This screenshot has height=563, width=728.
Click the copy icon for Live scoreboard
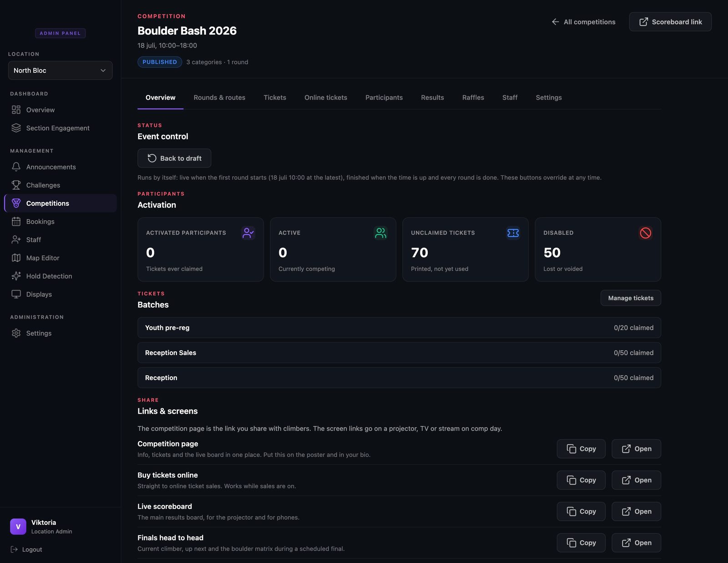click(571, 512)
